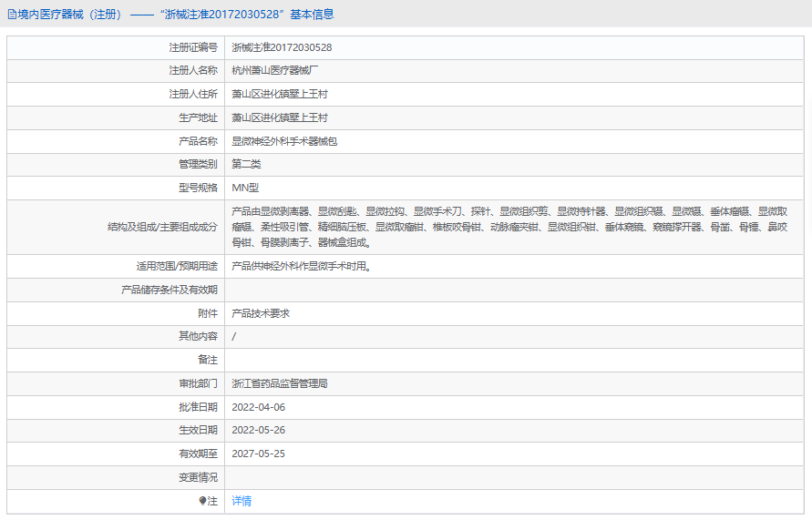The image size is (812, 520).
Task: Click the 管理类别 label
Action: click(x=199, y=165)
